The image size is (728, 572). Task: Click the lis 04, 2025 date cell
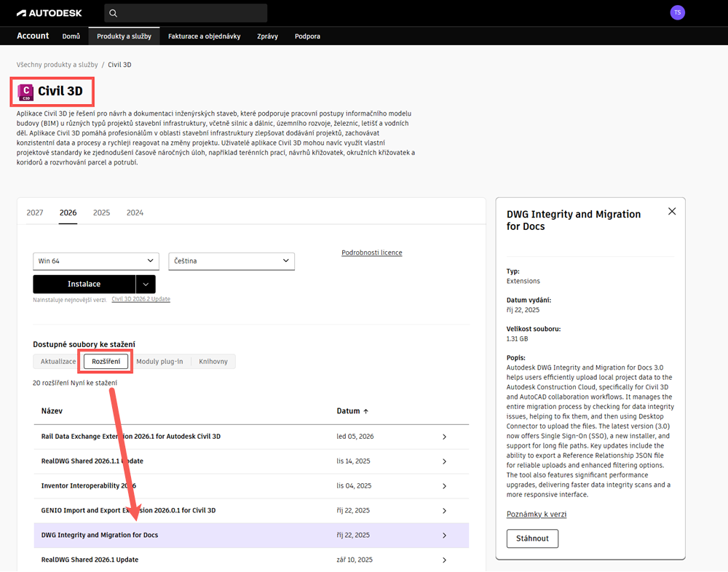coord(354,485)
